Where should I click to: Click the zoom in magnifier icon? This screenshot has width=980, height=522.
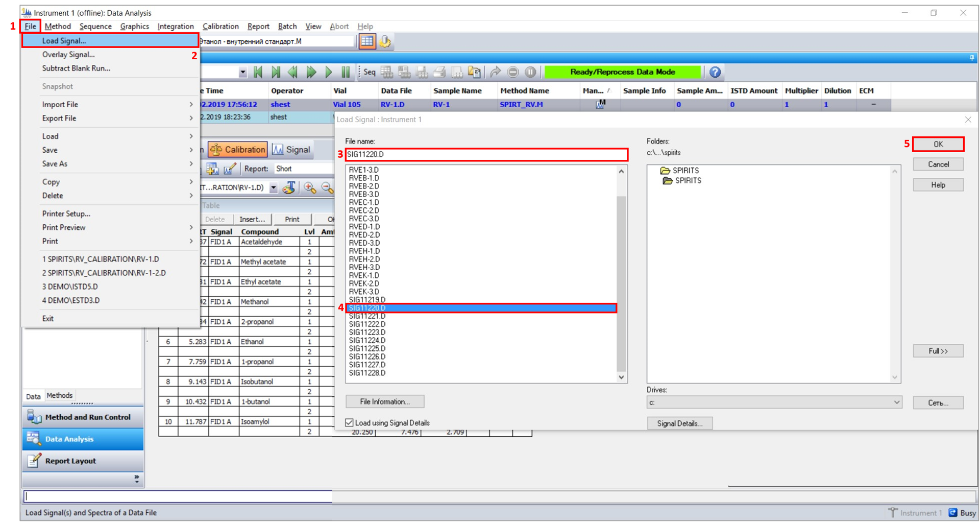[x=310, y=187]
